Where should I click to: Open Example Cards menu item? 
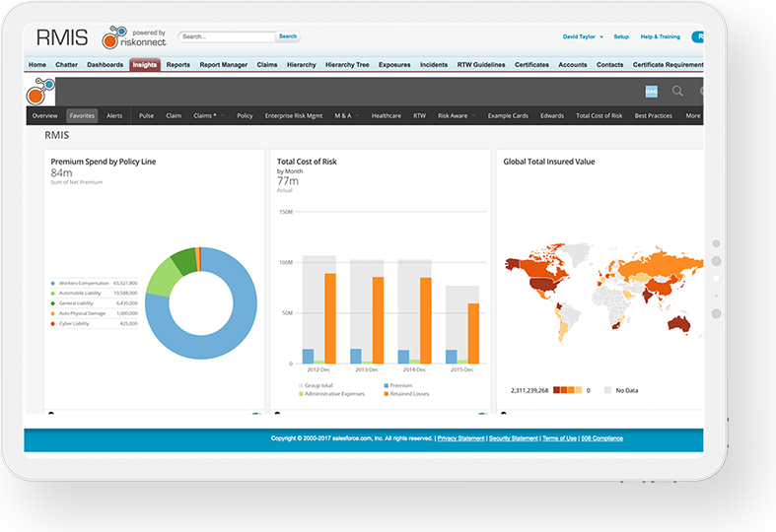[508, 115]
